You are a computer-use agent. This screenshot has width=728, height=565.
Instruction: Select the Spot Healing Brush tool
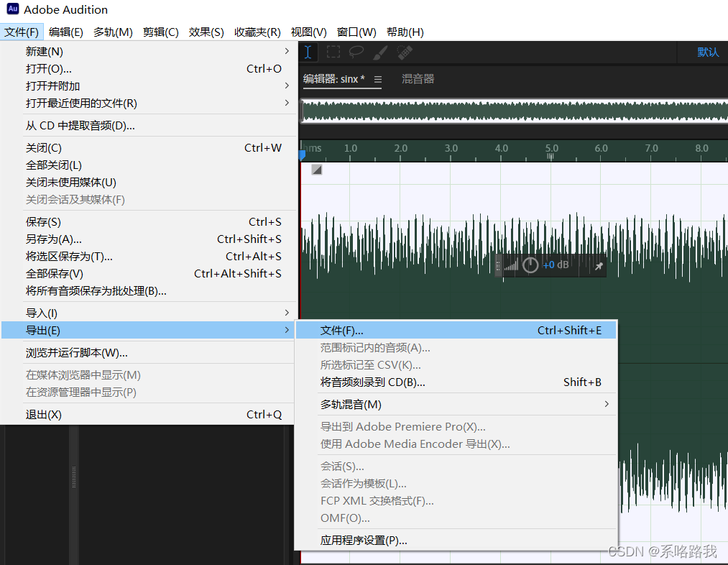click(x=405, y=52)
